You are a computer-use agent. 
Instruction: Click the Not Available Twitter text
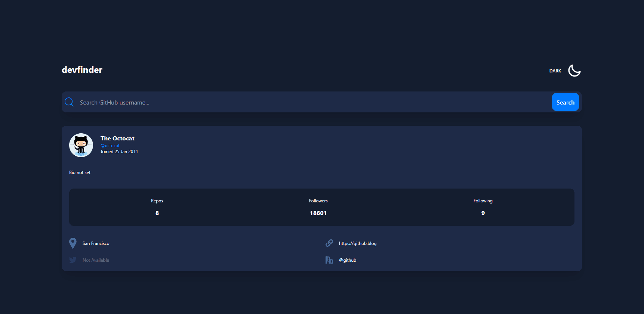(96, 260)
